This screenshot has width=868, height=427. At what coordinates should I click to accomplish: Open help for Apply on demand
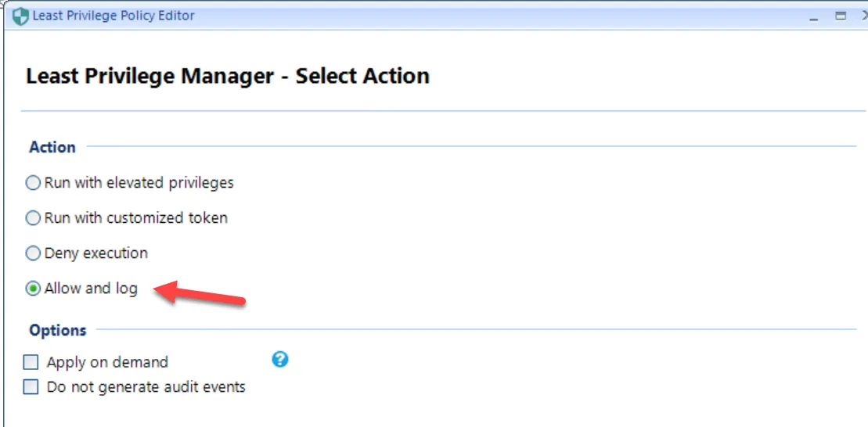click(280, 360)
